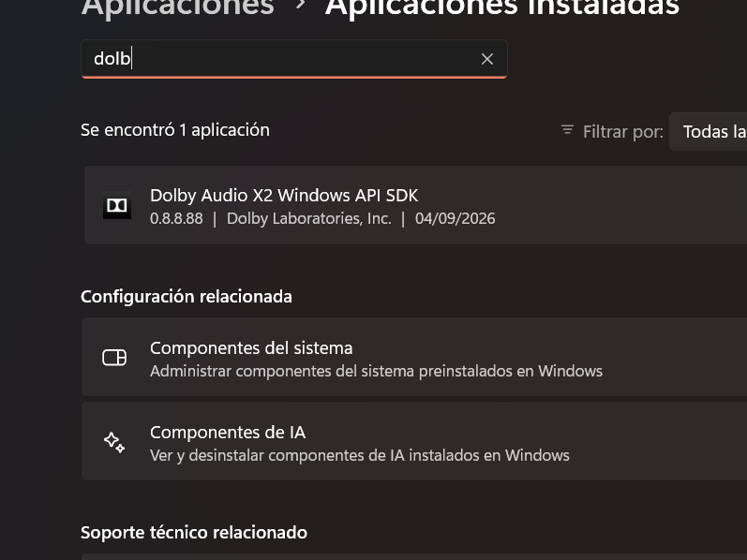Open Componentes del sistema settings

[x=414, y=357]
